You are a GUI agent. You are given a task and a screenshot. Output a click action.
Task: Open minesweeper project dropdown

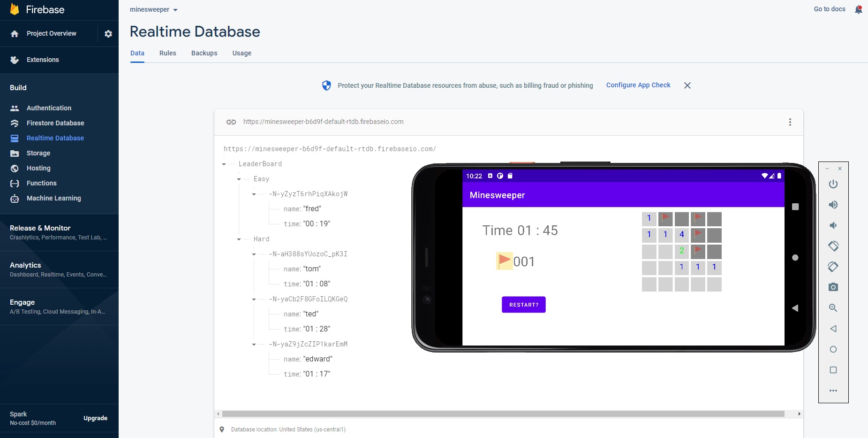click(154, 9)
